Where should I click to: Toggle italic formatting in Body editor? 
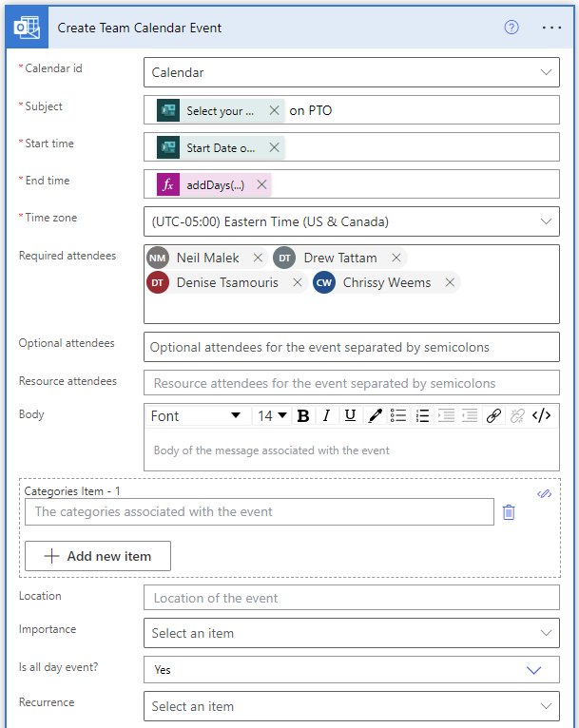(326, 415)
